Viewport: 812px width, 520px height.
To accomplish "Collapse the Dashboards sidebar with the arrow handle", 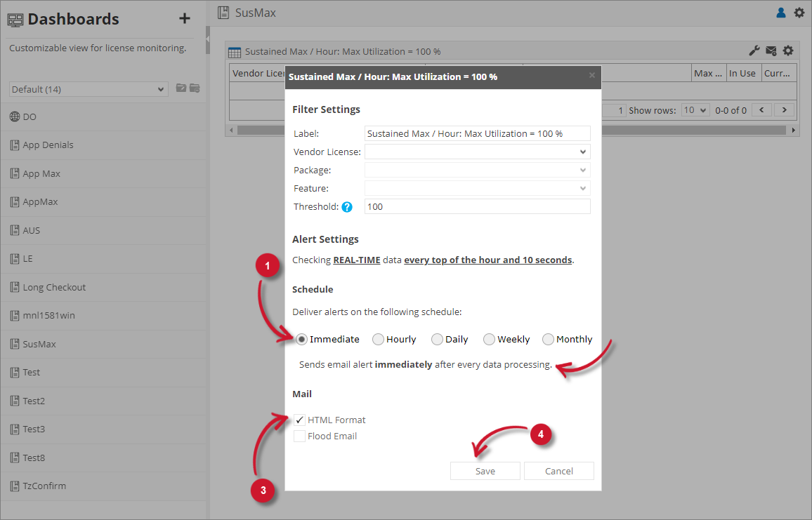I will 208,39.
